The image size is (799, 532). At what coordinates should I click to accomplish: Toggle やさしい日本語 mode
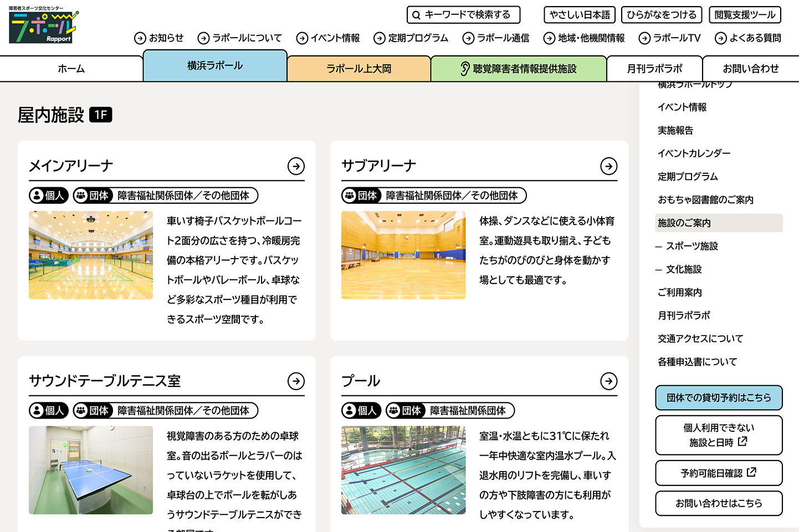coord(580,15)
